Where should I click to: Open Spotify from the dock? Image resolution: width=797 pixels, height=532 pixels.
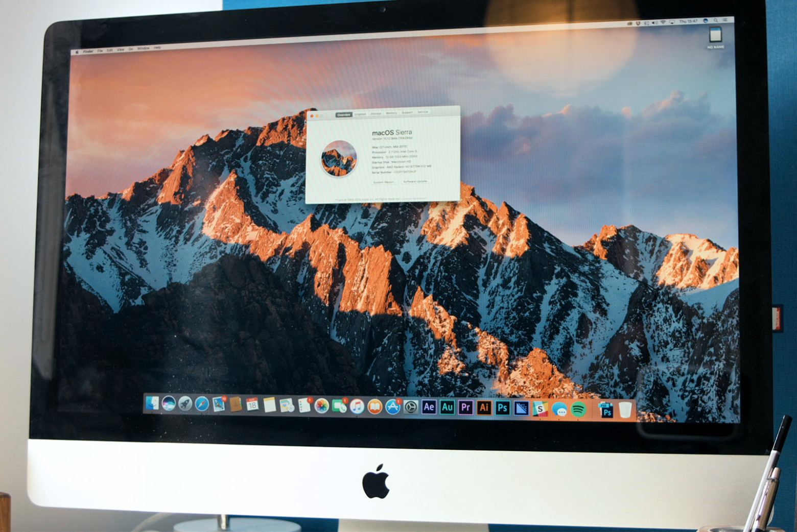[578, 409]
